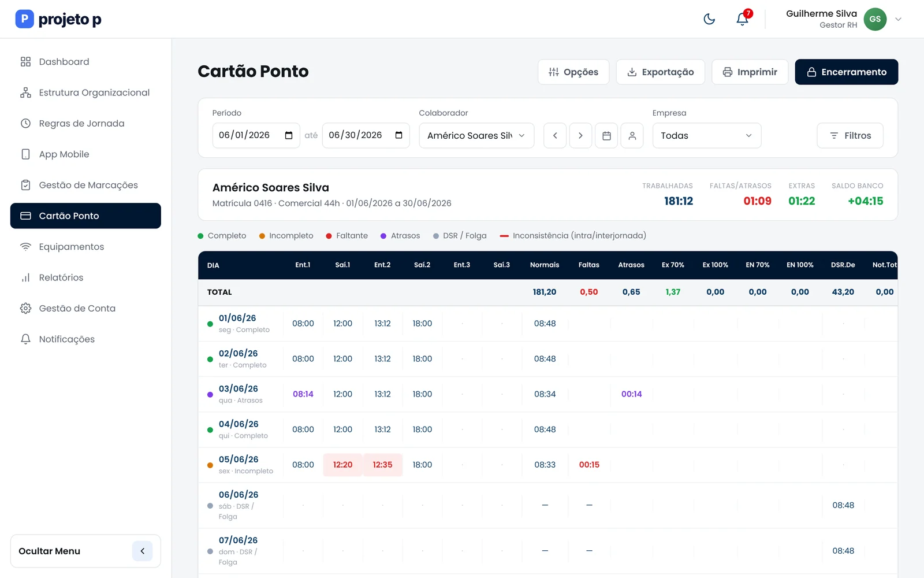This screenshot has width=924, height=578.
Task: Open Equipamentos page
Action: tap(85, 247)
